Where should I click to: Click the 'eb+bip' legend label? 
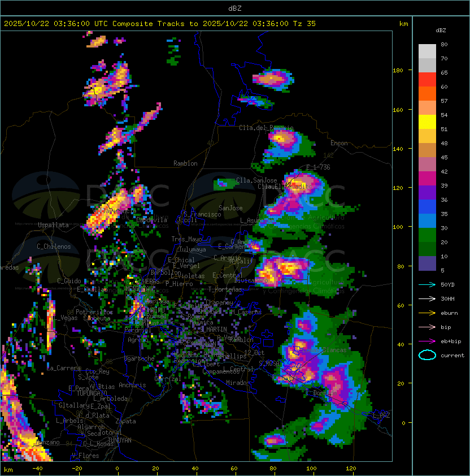[451, 341]
